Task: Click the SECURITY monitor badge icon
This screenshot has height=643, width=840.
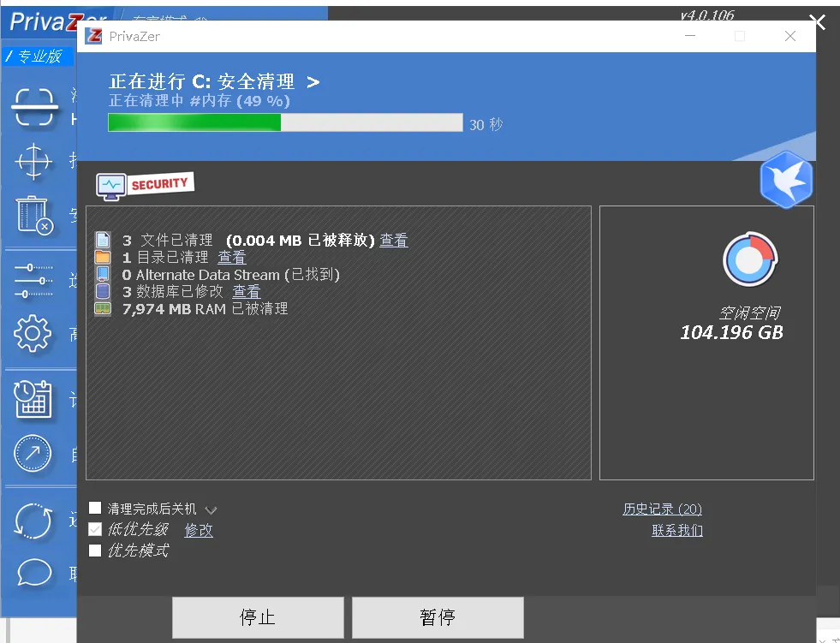Action: coord(145,186)
